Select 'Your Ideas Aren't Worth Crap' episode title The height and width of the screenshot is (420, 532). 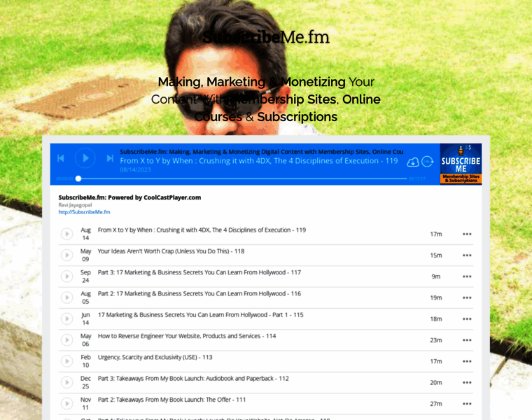pos(171,251)
